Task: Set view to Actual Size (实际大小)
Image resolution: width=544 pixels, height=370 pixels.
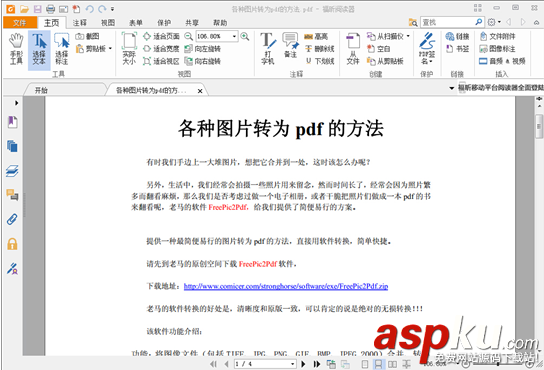Action: pos(129,49)
